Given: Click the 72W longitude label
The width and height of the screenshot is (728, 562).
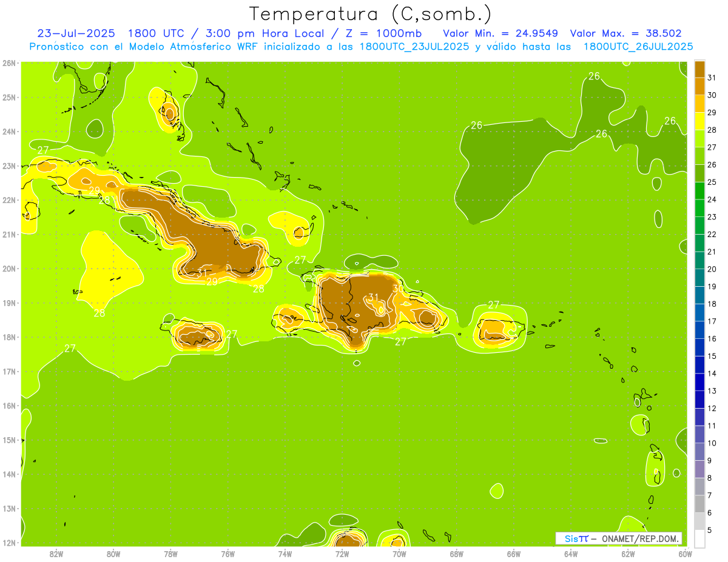Looking at the screenshot, I should (342, 554).
